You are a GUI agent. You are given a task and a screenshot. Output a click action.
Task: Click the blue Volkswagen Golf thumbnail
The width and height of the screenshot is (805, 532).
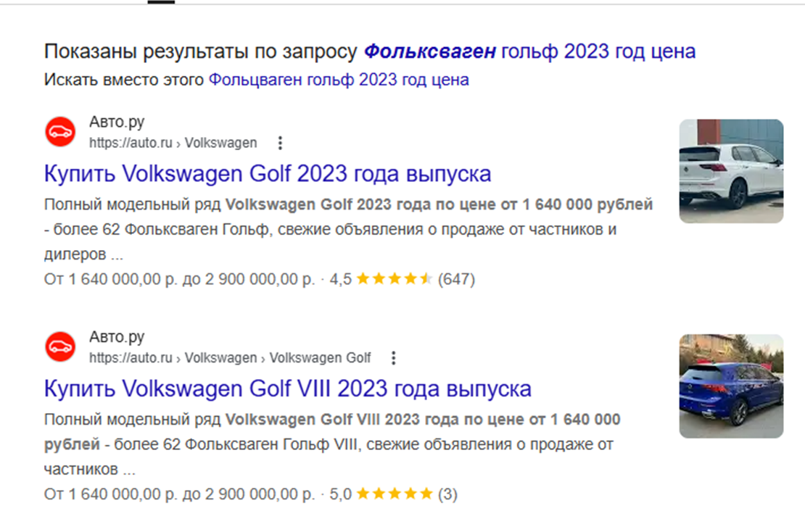coord(730,386)
